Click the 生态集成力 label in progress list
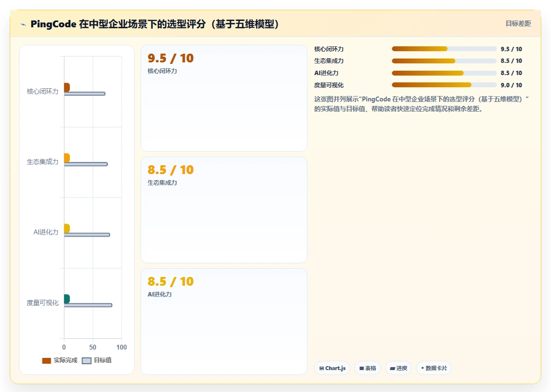Screen dimensions: 551x392 click(329, 61)
